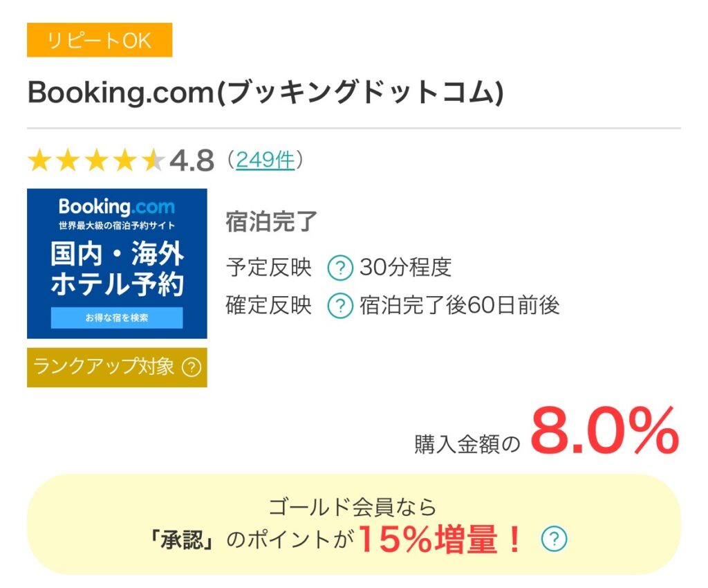Click the 宿泊完了後60日前後 text
The width and height of the screenshot is (708, 588).
click(x=459, y=305)
